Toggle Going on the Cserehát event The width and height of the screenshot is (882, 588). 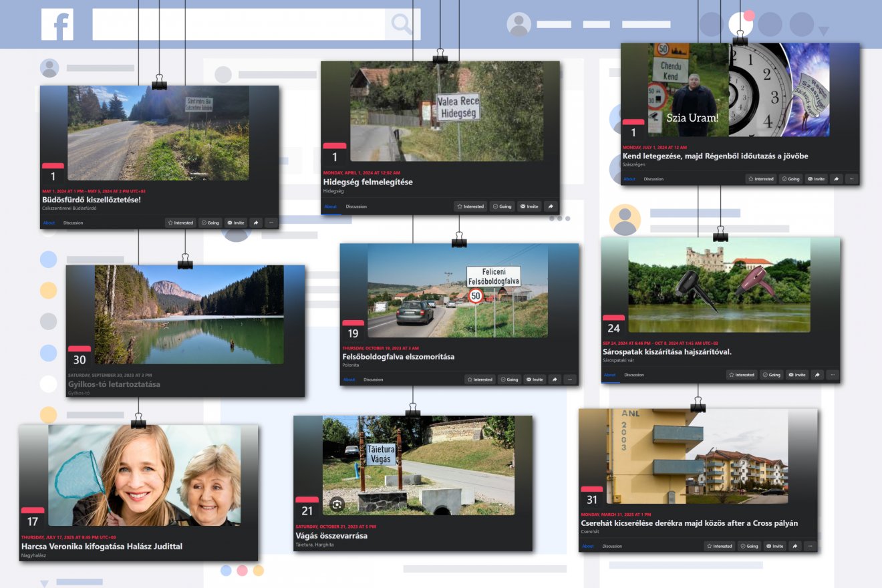pos(748,546)
